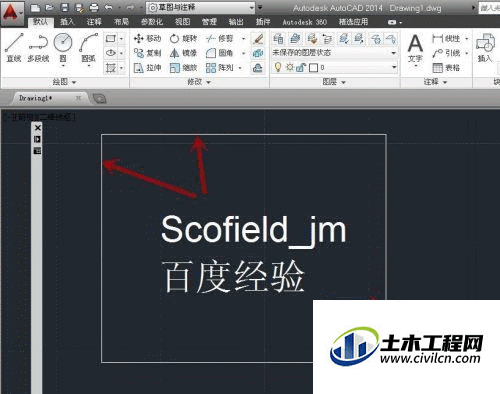Viewport: 500px width, 394px height.
Task: Click the Table (表格) tool
Action: pos(446,68)
